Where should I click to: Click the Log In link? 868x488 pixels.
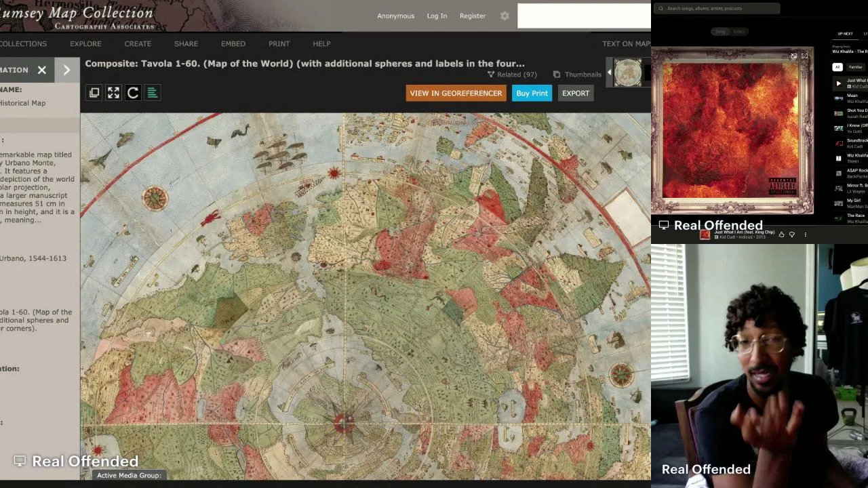(437, 16)
